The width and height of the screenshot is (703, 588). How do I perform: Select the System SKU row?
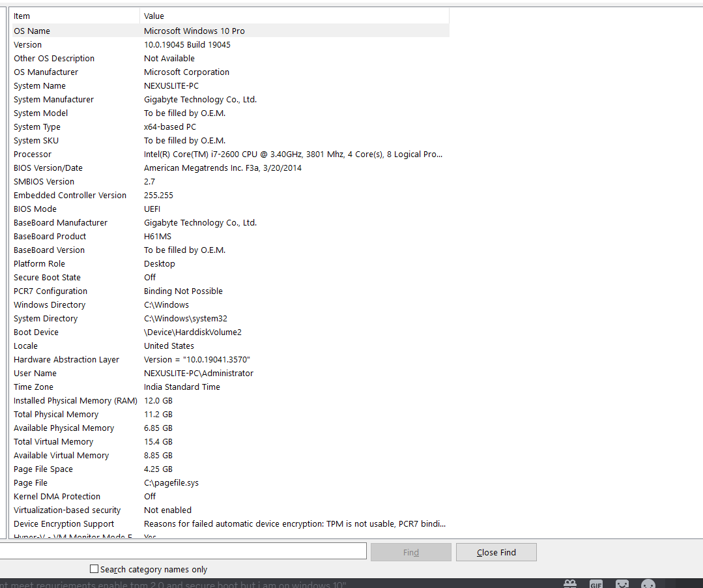(229, 140)
